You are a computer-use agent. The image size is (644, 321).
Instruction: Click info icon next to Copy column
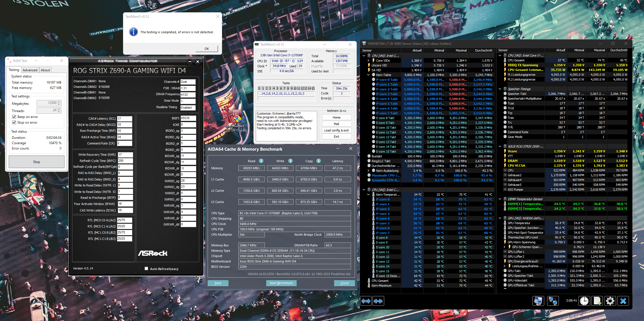pyautogui.click(x=319, y=161)
